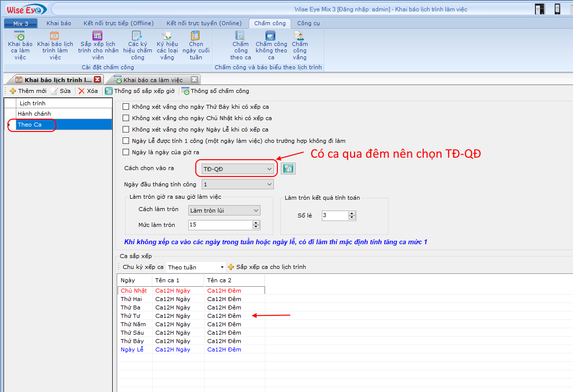Check Ngày là ngày của giờ ra

(x=126, y=152)
